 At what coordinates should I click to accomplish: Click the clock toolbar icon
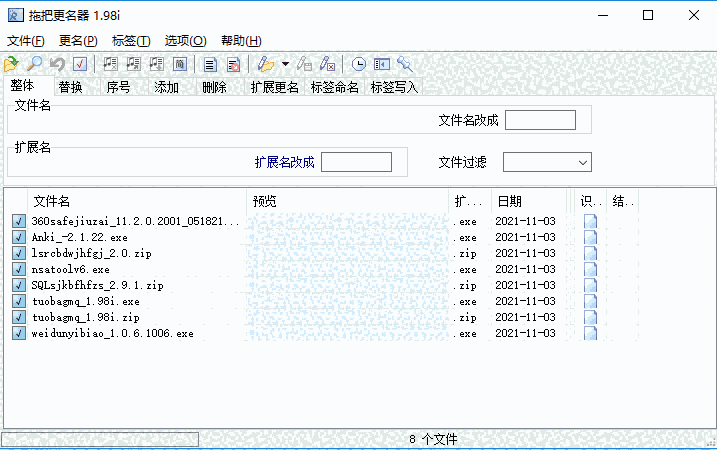pos(358,64)
